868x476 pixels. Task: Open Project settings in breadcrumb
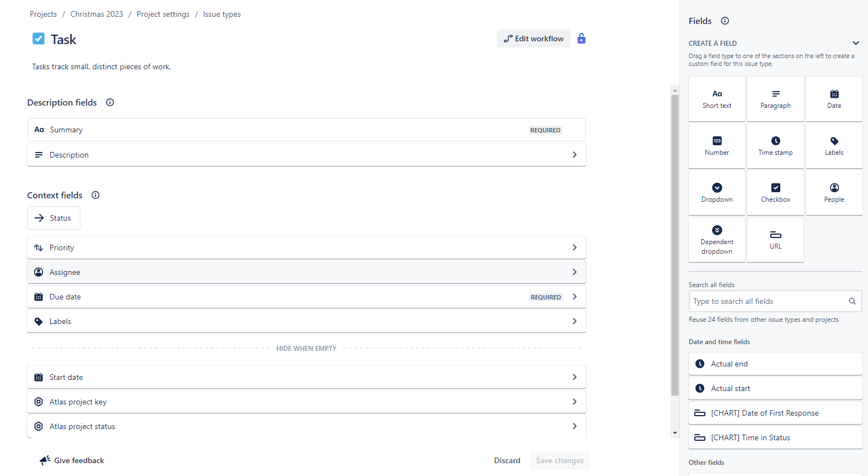coord(163,14)
